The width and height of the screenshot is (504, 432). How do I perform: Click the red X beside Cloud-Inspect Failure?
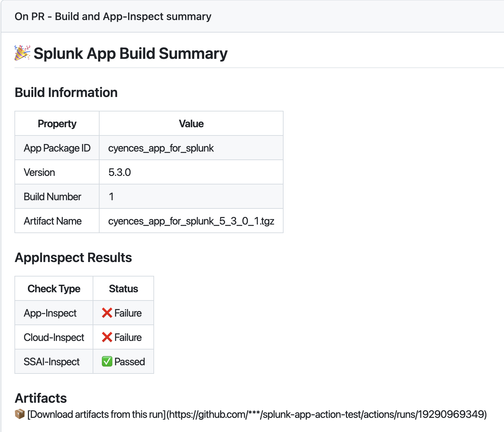(107, 337)
